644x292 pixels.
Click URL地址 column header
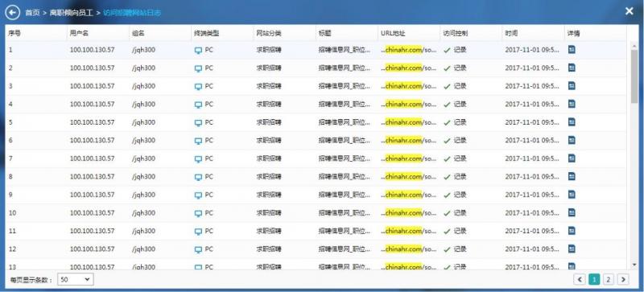pyautogui.click(x=393, y=33)
